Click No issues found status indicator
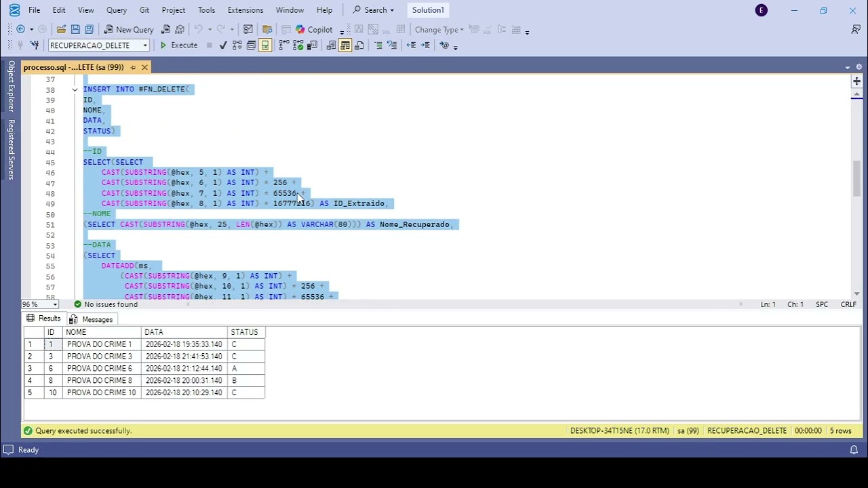 (105, 304)
